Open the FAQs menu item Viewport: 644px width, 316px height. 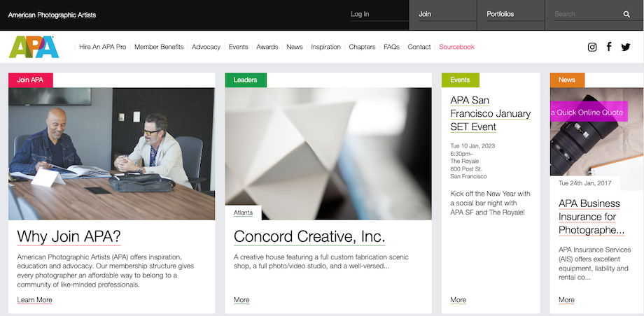pos(391,47)
